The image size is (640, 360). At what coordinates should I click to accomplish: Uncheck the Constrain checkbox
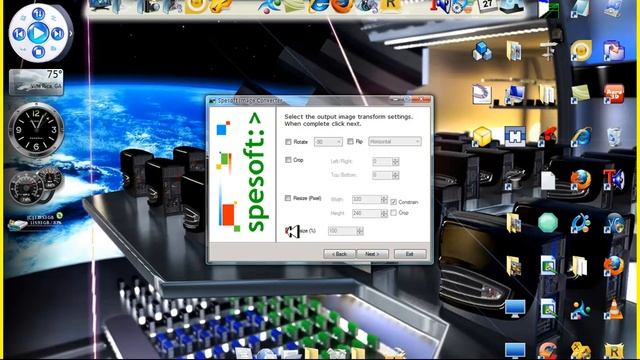click(393, 202)
